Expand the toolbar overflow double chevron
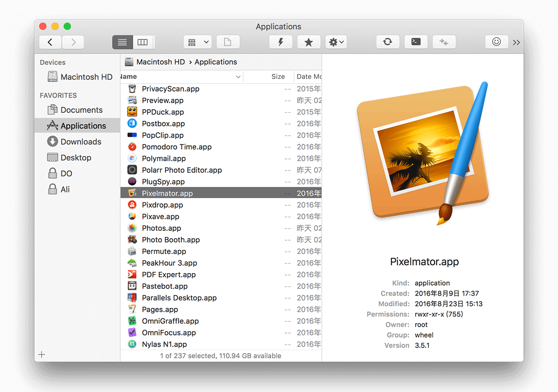The height and width of the screenshot is (392, 558). click(517, 42)
